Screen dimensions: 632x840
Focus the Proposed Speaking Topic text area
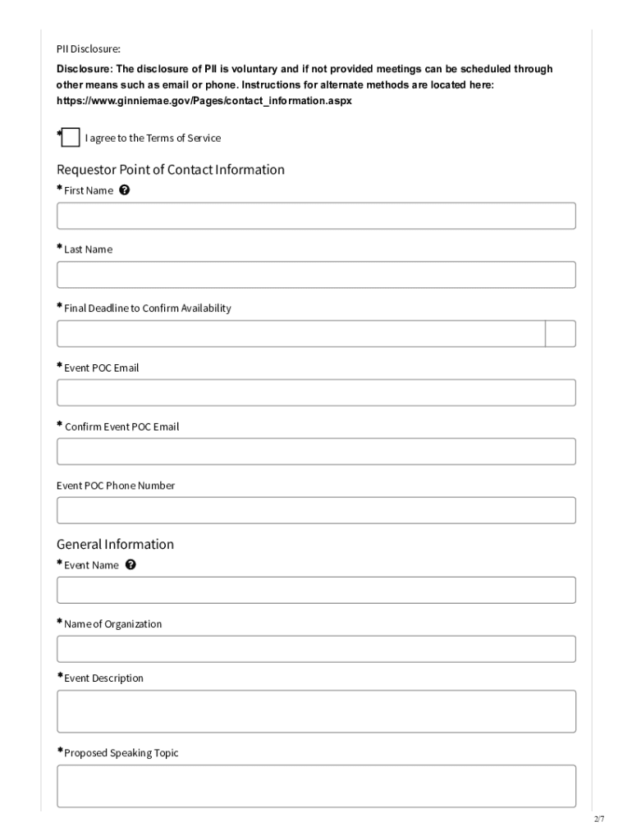[316, 786]
